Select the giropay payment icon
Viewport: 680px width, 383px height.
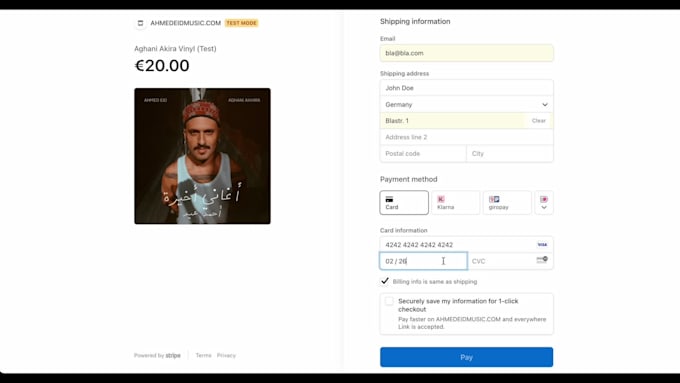(x=494, y=199)
